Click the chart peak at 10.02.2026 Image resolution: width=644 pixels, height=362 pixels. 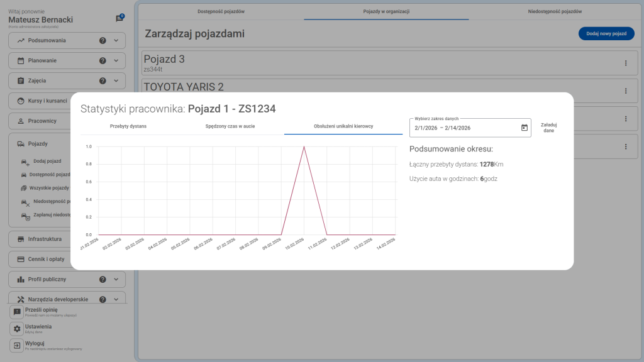tap(304, 147)
